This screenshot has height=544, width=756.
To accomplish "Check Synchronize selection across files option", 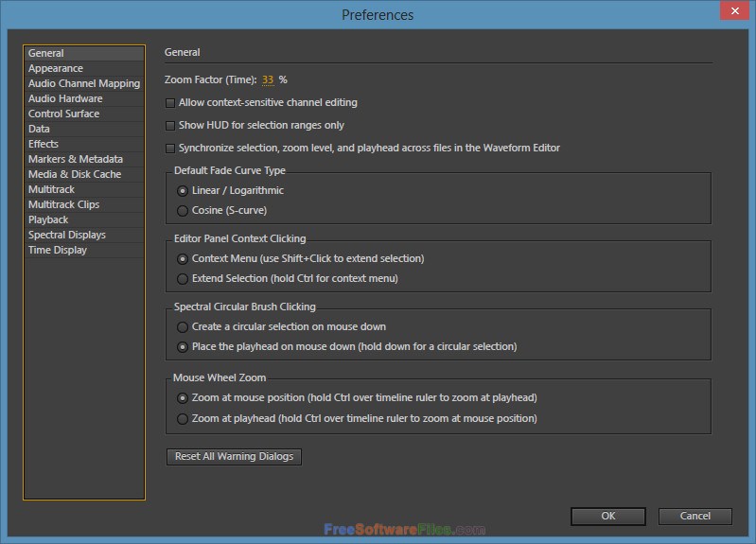I will (x=170, y=148).
